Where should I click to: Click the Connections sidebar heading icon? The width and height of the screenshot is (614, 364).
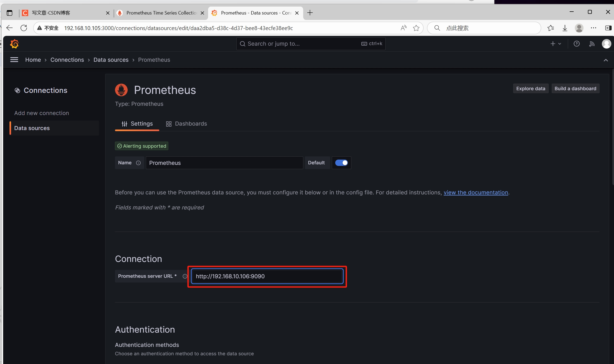pyautogui.click(x=17, y=90)
